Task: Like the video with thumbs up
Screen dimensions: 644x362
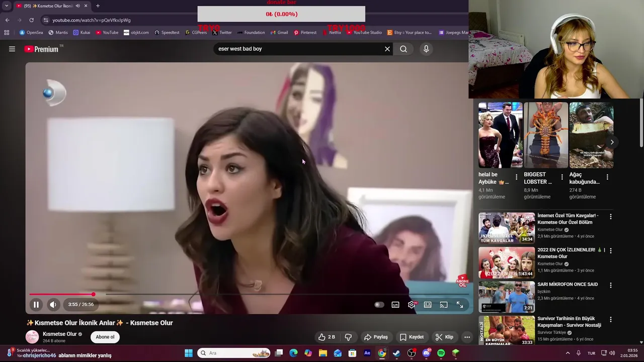Action: (327, 337)
